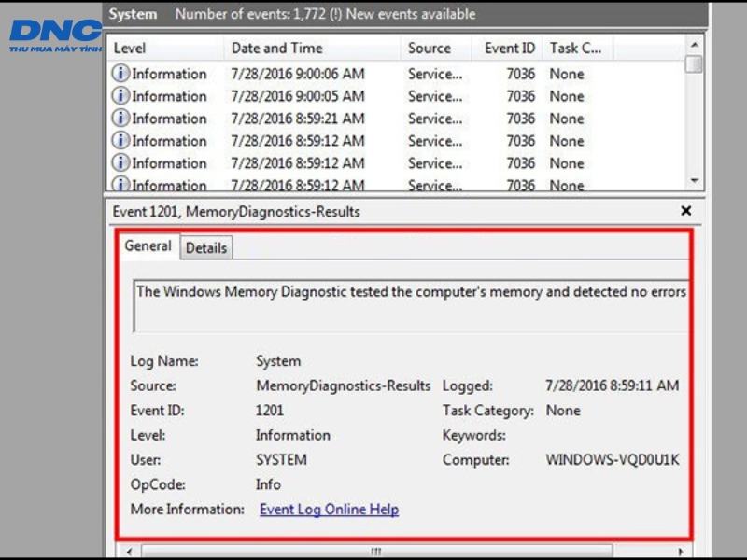Click the info icon of the 9:00:05 AM event
This screenshot has height=560, width=747.
[120, 96]
